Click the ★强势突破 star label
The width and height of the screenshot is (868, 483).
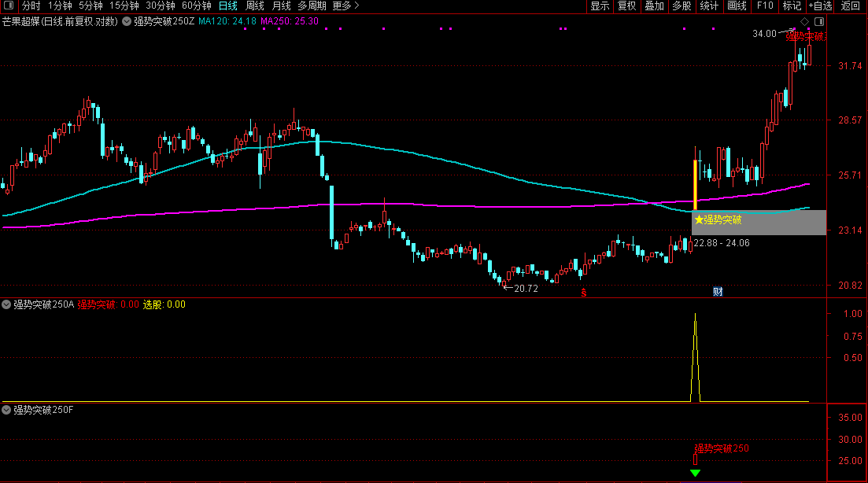click(718, 219)
